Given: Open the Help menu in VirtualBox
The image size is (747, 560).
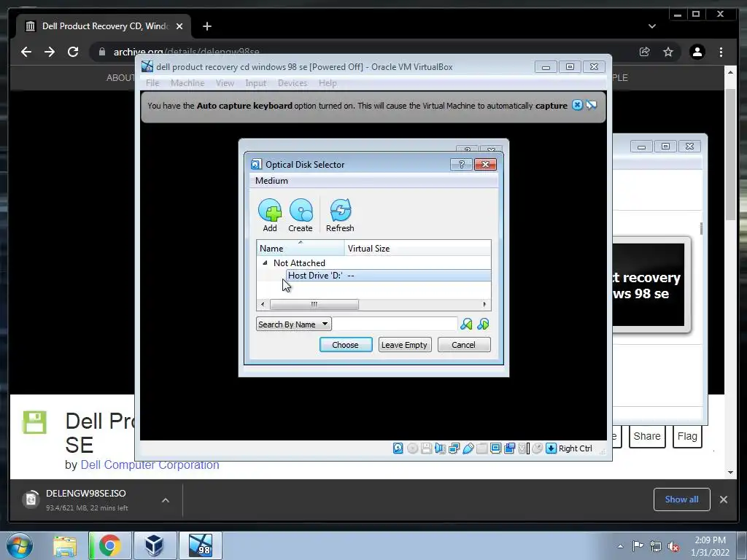Looking at the screenshot, I should pos(328,83).
